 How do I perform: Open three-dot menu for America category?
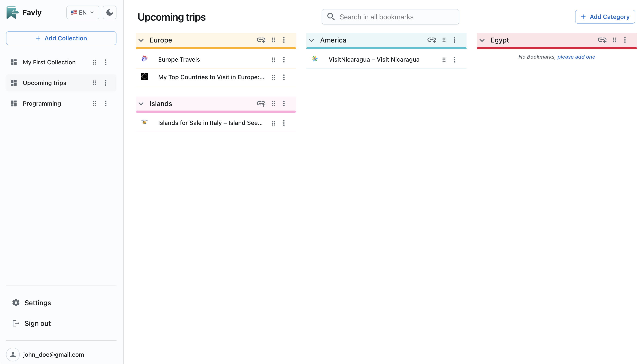point(454,40)
